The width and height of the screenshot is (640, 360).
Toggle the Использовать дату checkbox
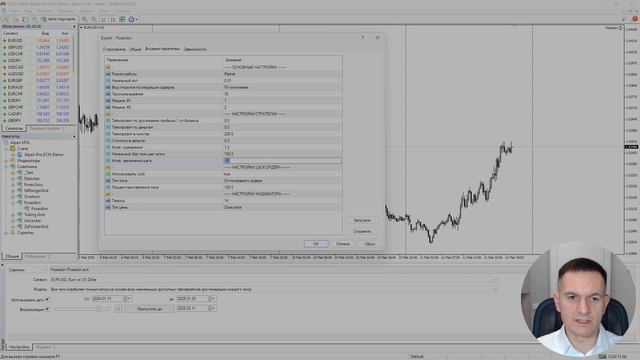tap(47, 300)
